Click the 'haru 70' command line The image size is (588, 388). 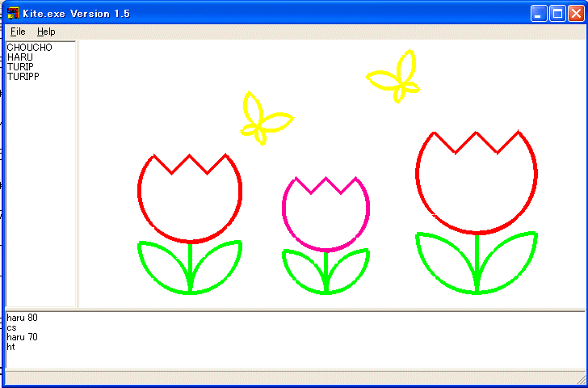22,337
